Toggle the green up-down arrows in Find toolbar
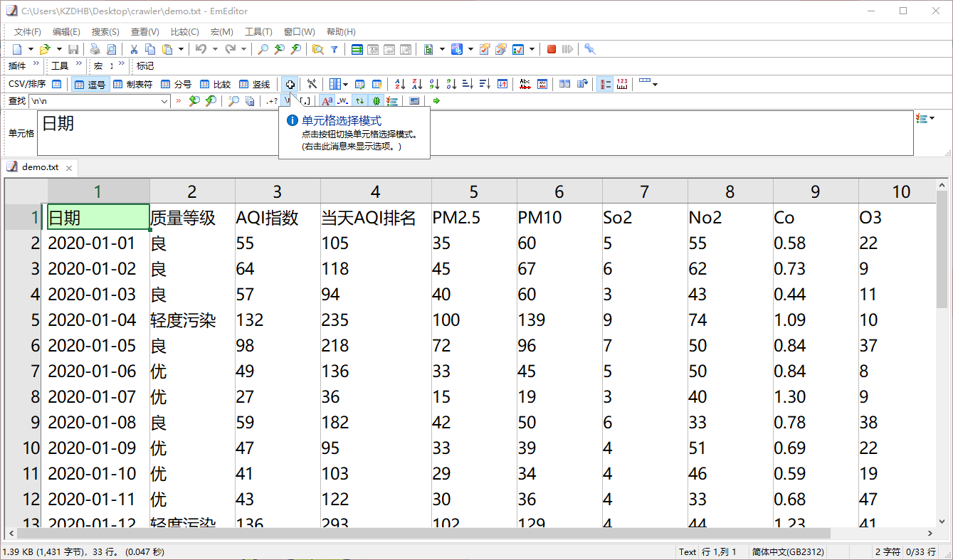 click(359, 101)
